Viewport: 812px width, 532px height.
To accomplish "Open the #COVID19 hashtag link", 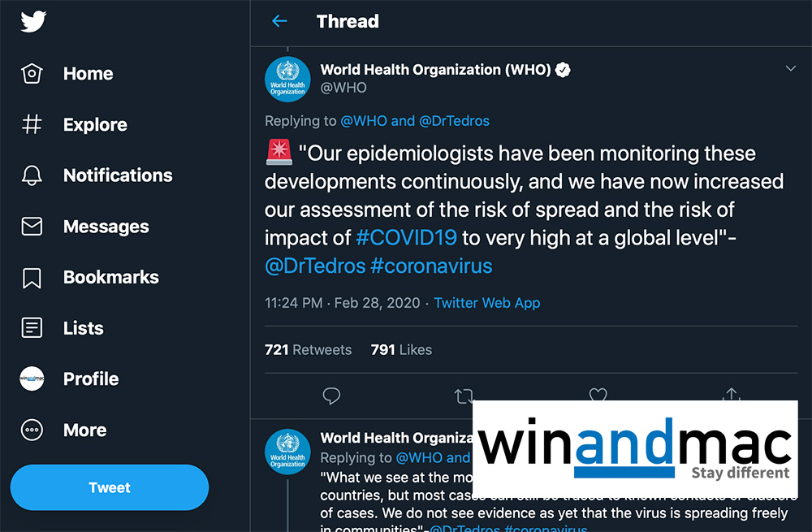I will pyautogui.click(x=407, y=237).
